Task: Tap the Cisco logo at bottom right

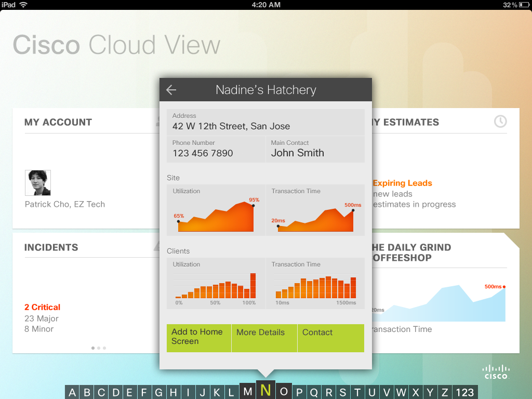Action: coord(496,372)
